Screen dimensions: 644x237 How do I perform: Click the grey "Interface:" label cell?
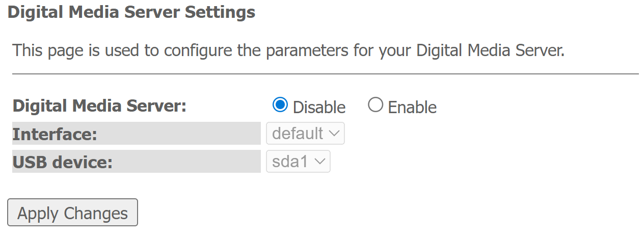[136, 134]
